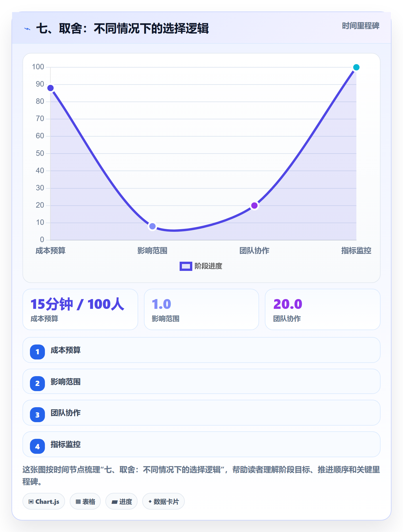Select the 15分钟 / 100人 stat card

80,309
